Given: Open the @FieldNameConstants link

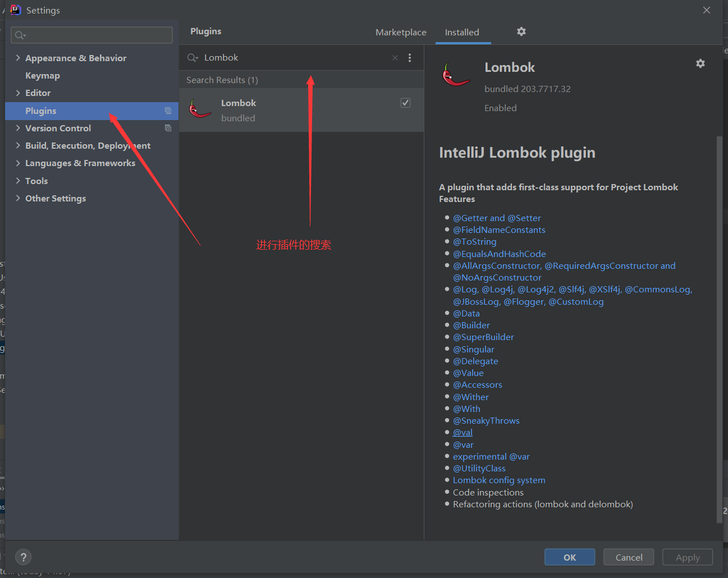Looking at the screenshot, I should click(x=499, y=230).
